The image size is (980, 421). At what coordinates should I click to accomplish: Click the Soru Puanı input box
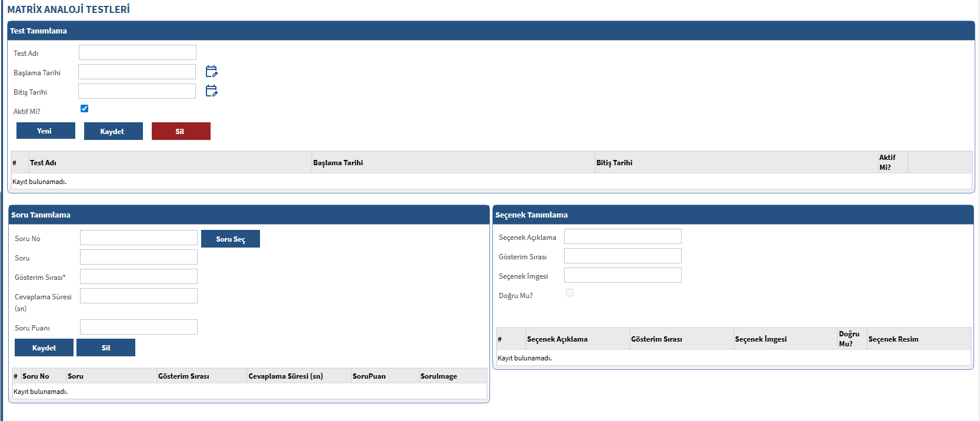139,328
